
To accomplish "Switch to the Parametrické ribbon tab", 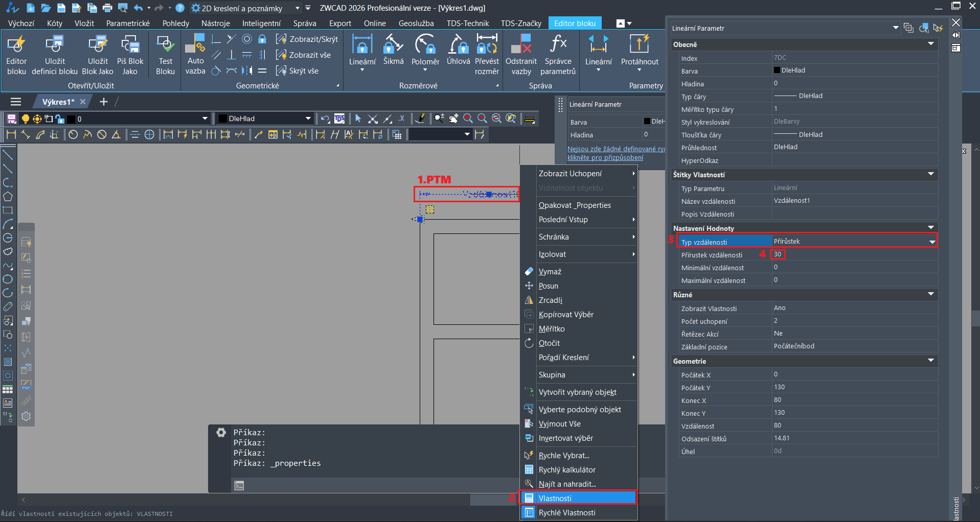I will [x=128, y=23].
